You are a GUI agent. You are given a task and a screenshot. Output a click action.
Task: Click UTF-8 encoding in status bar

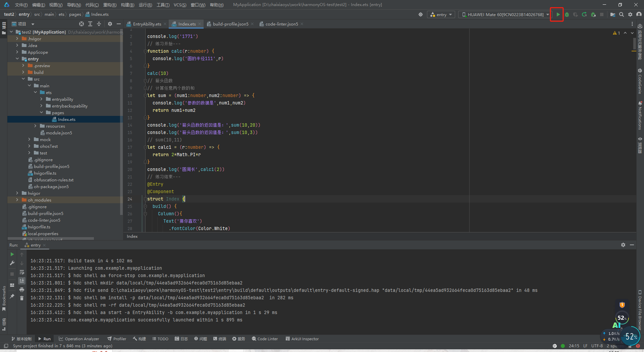tap(597, 346)
